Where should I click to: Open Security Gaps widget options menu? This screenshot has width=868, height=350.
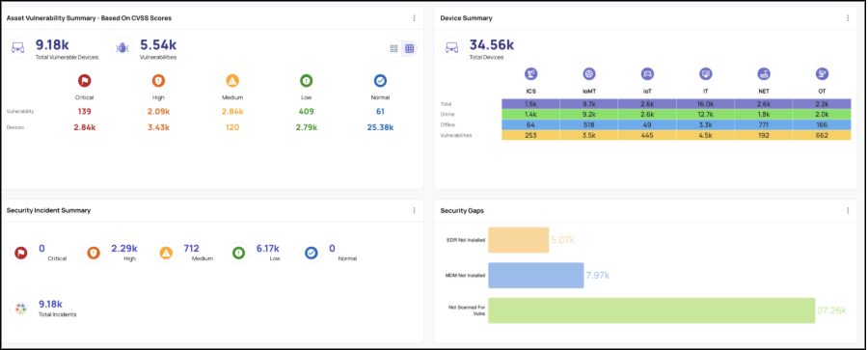(848, 210)
